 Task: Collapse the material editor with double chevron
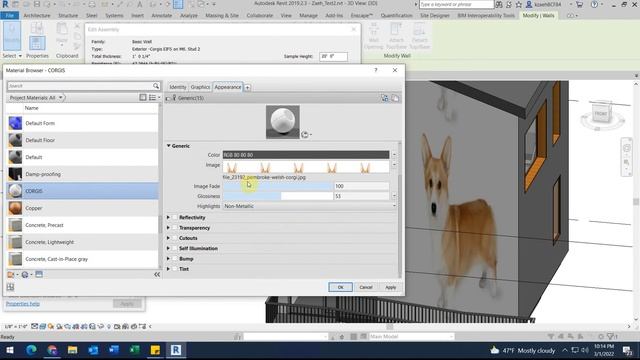157,275
